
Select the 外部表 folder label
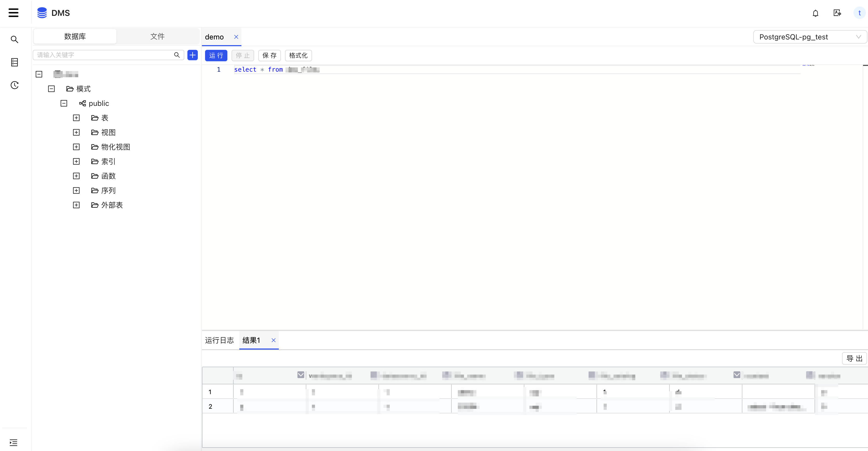click(x=112, y=205)
